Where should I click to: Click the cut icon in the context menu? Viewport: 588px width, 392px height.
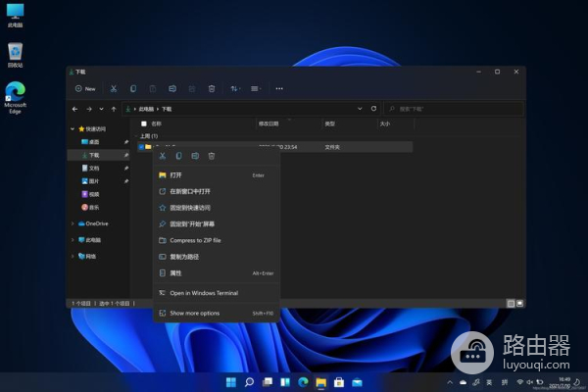pos(163,156)
